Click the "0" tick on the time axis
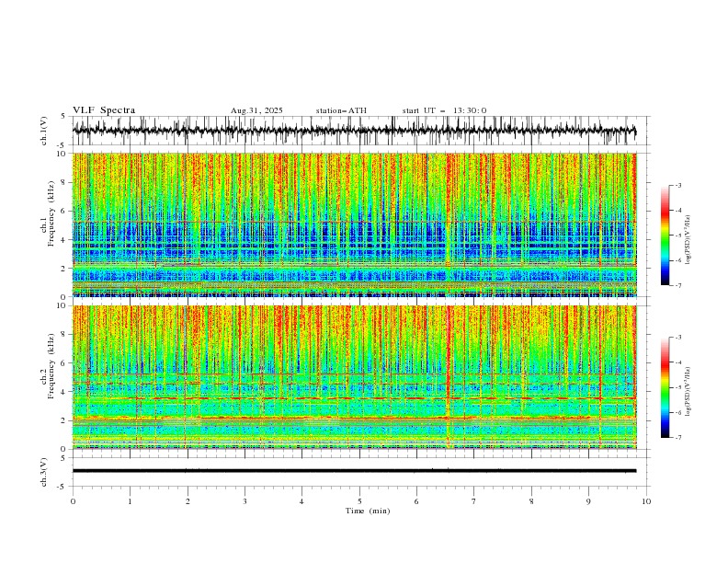 click(73, 501)
